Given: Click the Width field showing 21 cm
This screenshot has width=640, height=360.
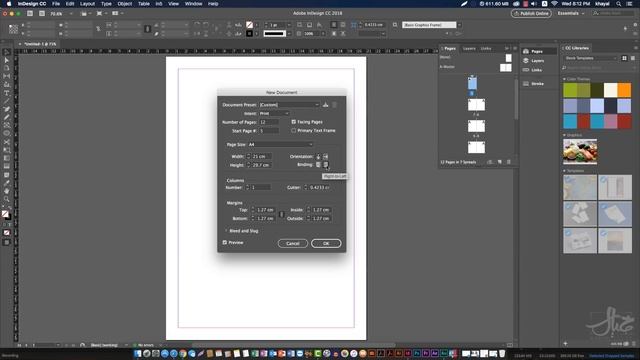Looking at the screenshot, I should pyautogui.click(x=262, y=156).
